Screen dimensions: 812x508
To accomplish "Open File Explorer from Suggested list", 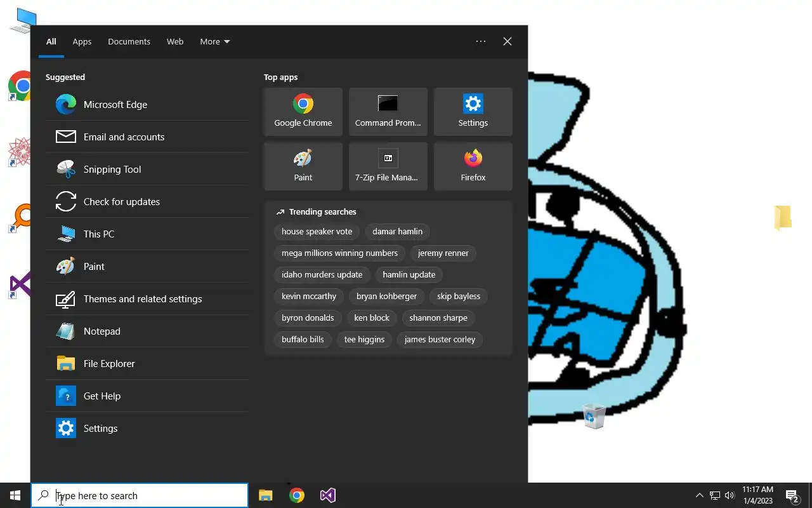I will pos(147,364).
